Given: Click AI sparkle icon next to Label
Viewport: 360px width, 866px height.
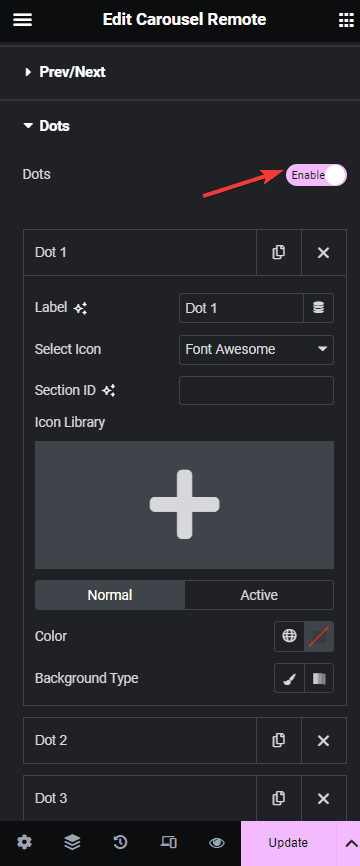Looking at the screenshot, I should tap(81, 309).
